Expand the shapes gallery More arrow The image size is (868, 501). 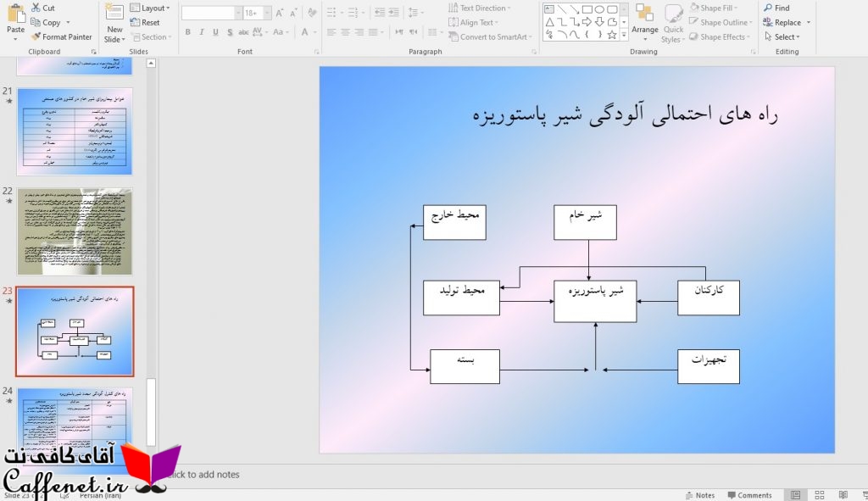(x=624, y=35)
